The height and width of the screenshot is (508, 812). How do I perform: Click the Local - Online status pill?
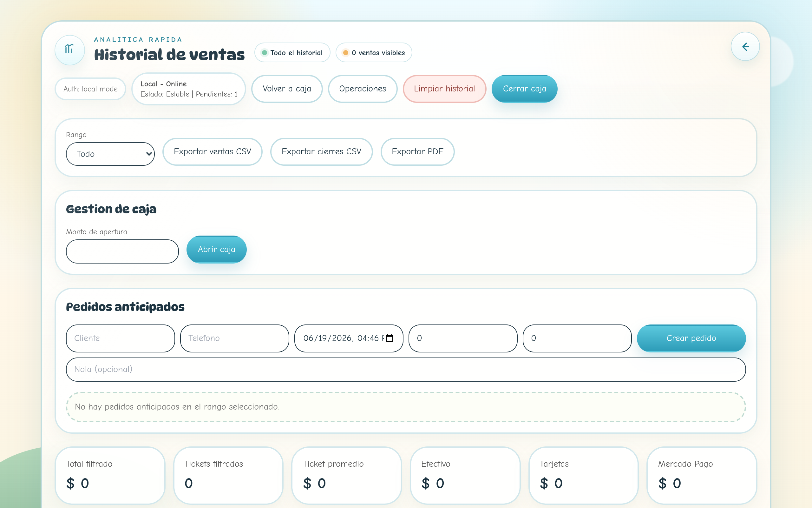point(189,89)
